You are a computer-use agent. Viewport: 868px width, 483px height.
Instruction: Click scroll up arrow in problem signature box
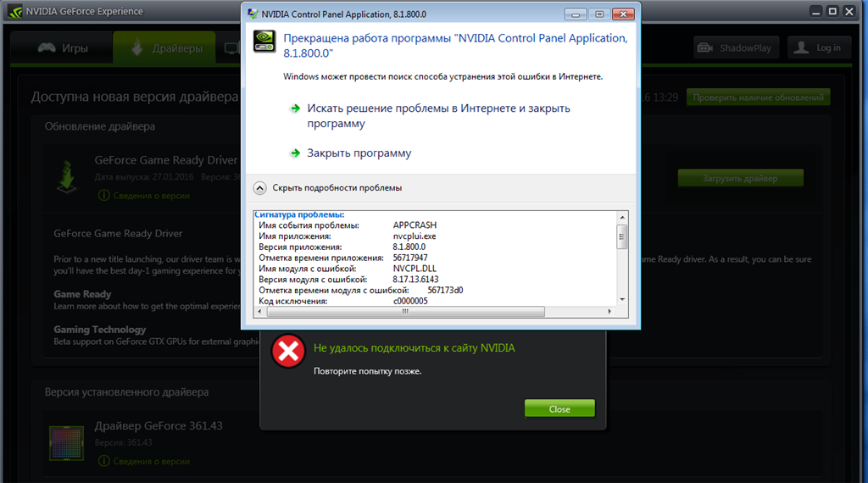[622, 218]
